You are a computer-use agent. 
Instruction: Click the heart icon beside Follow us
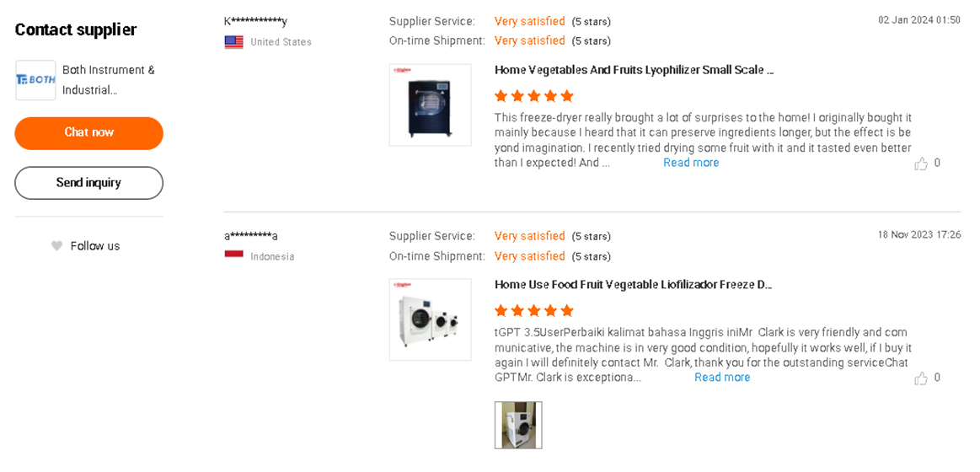56,246
